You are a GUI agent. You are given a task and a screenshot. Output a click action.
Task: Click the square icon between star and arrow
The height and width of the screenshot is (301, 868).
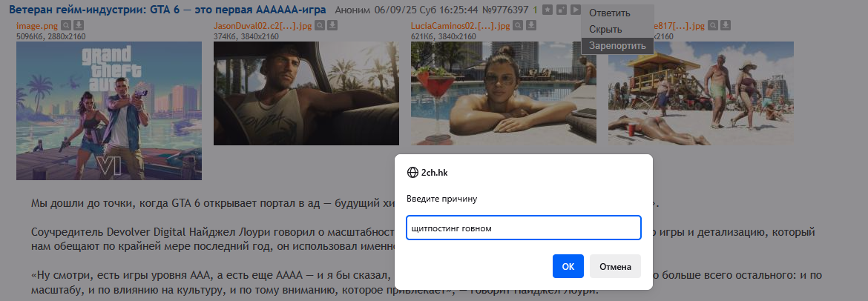click(x=562, y=10)
